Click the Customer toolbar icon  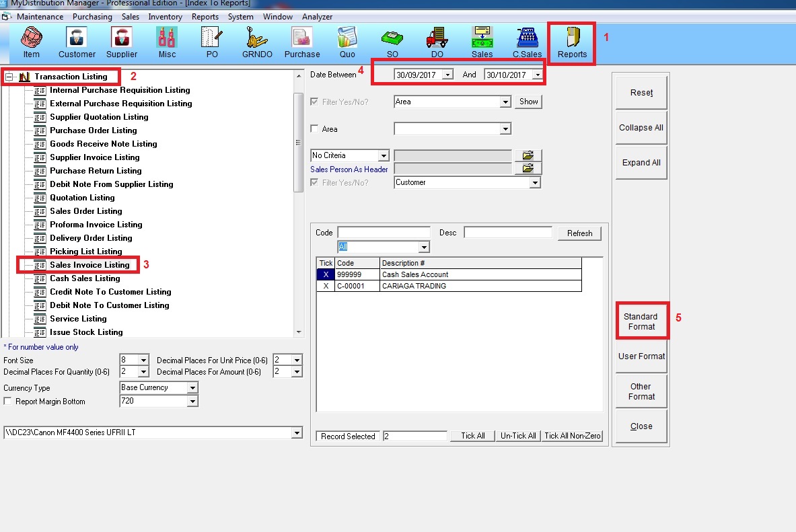tap(77, 42)
